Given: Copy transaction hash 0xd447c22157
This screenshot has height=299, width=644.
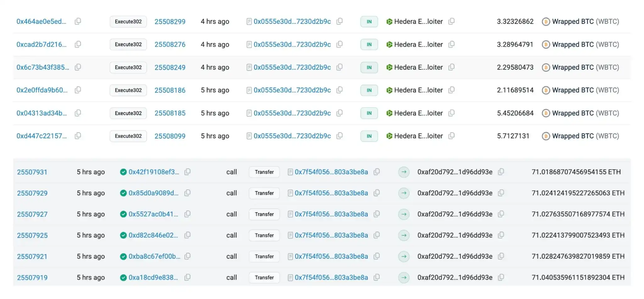Looking at the screenshot, I should 78,136.
